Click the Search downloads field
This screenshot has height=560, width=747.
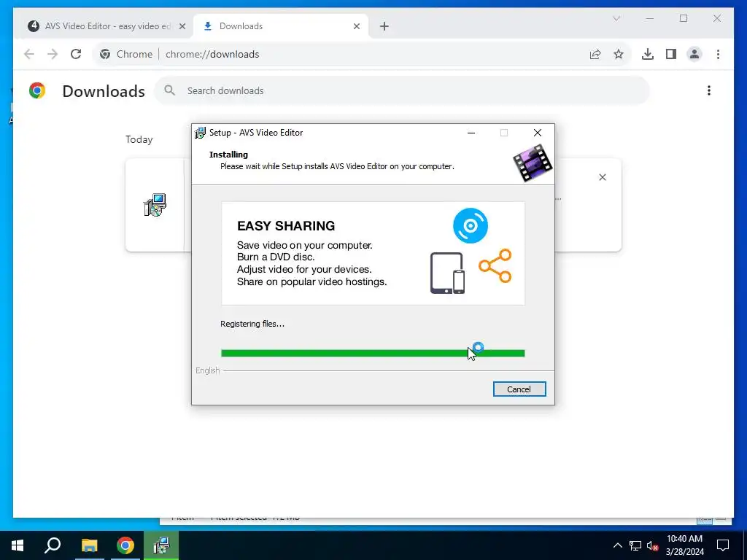click(x=402, y=90)
